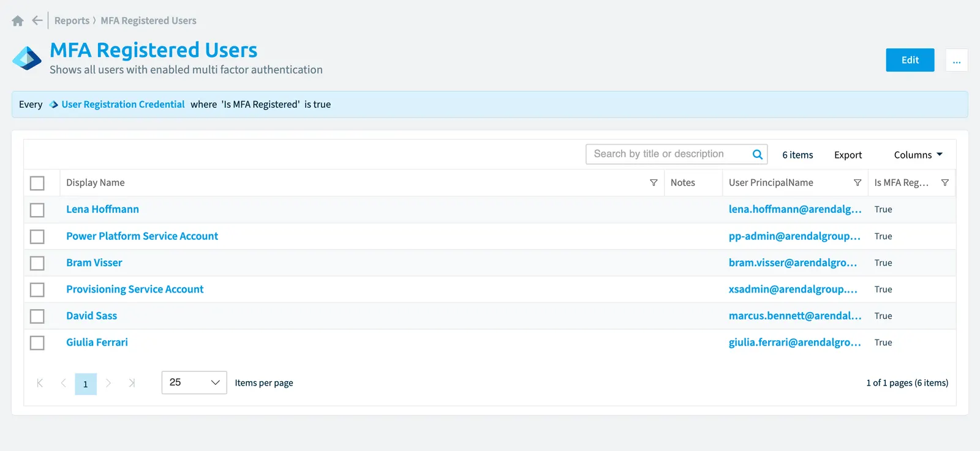Open User Registration Credential link

click(123, 105)
